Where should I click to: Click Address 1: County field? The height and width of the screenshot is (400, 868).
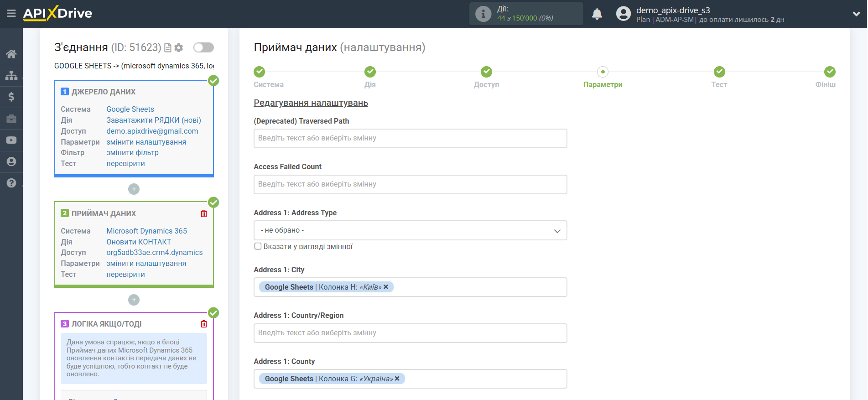410,379
